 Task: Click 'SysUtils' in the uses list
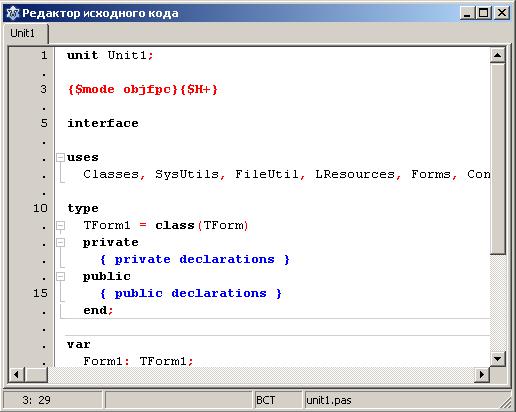pos(187,174)
